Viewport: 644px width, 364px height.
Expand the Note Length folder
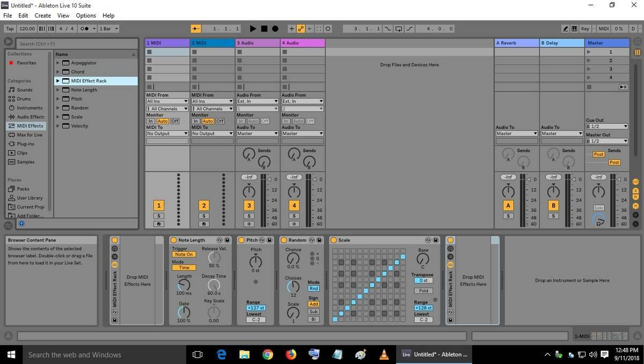coord(58,90)
